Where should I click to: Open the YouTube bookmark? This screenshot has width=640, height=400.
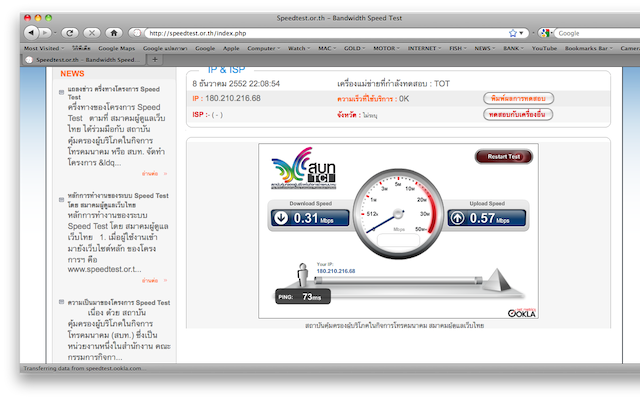click(x=544, y=48)
